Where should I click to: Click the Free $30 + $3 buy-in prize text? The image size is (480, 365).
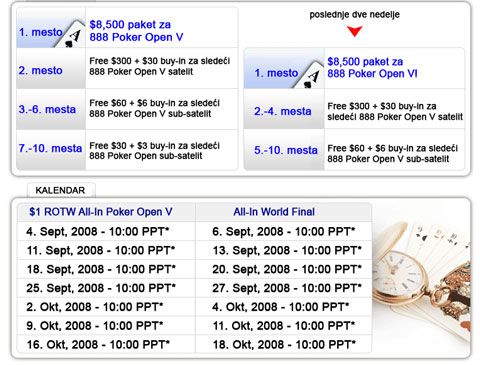point(154,151)
